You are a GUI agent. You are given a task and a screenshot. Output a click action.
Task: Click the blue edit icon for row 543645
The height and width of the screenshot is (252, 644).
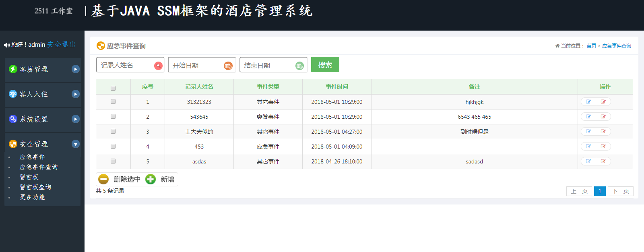point(588,117)
